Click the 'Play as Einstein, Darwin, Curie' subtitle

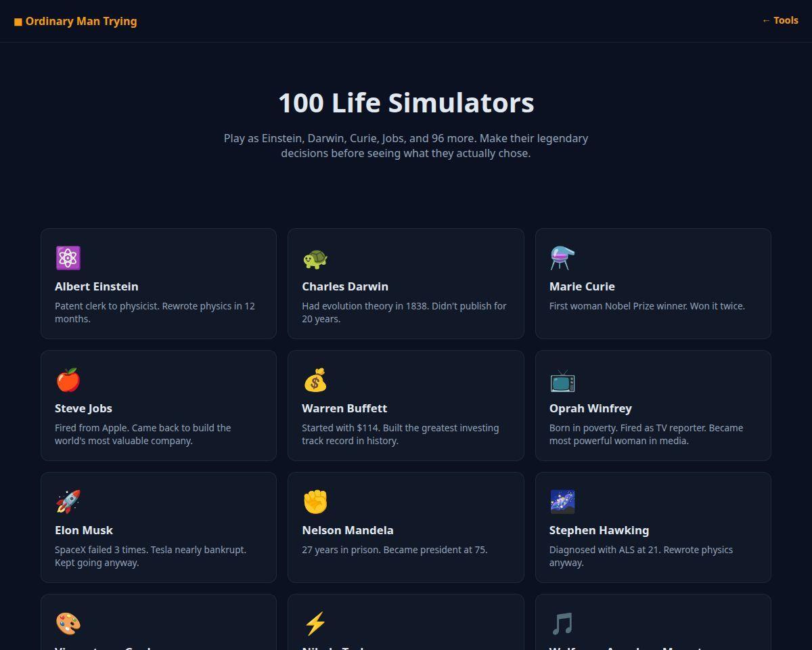click(x=406, y=146)
